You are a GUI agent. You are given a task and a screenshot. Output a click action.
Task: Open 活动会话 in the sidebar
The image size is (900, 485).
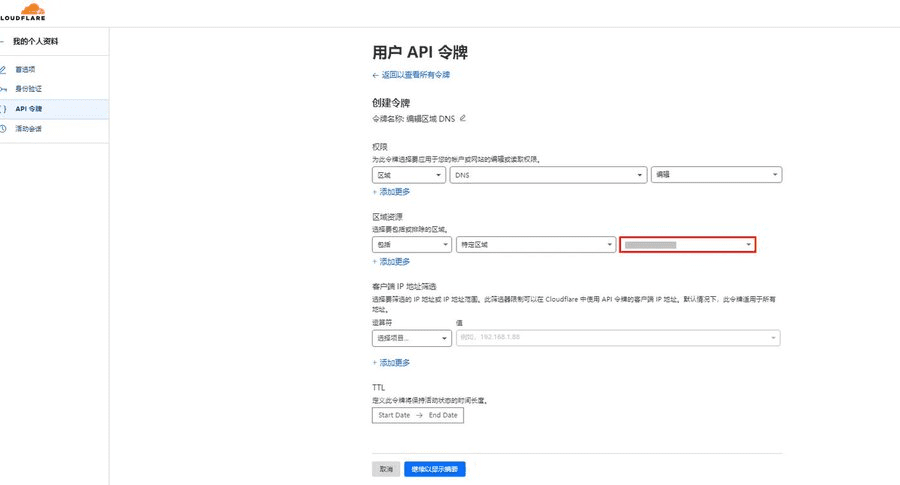(28, 128)
